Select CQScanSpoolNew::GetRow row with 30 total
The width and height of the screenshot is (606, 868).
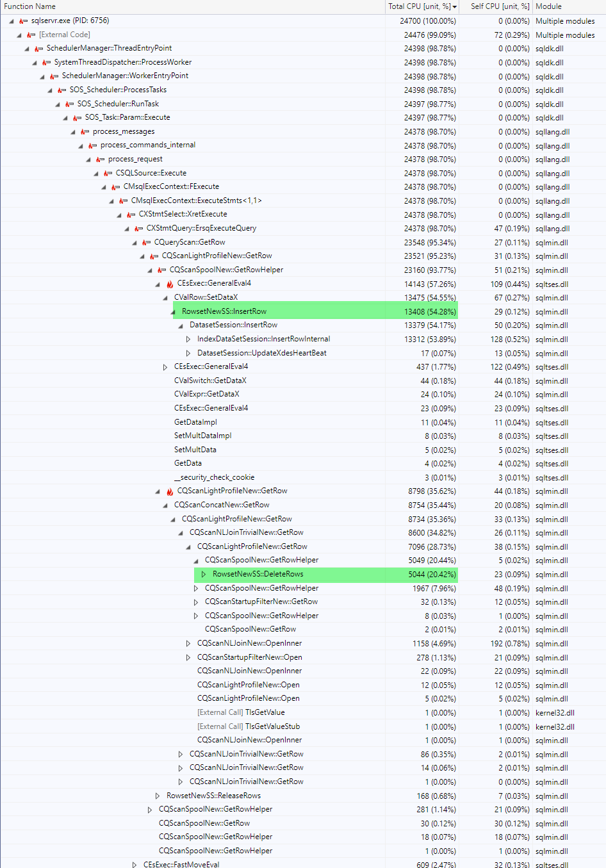(303, 824)
